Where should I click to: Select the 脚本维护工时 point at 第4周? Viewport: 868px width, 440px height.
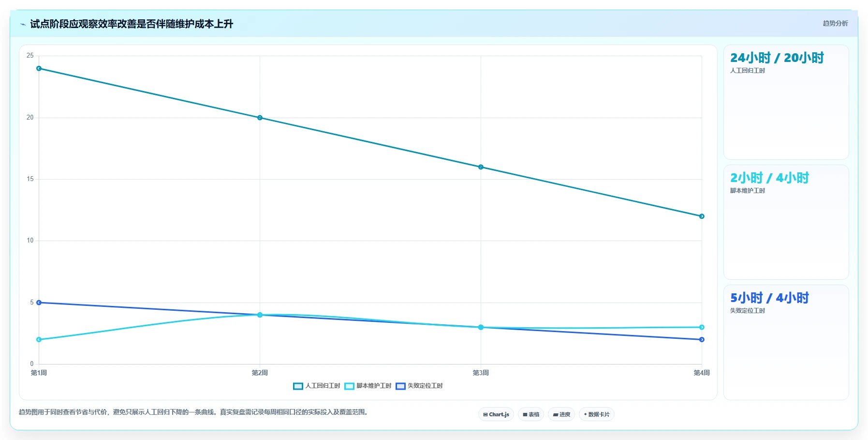[x=702, y=327]
